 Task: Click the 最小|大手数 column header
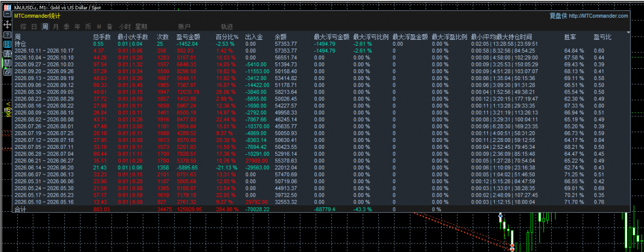click(133, 37)
